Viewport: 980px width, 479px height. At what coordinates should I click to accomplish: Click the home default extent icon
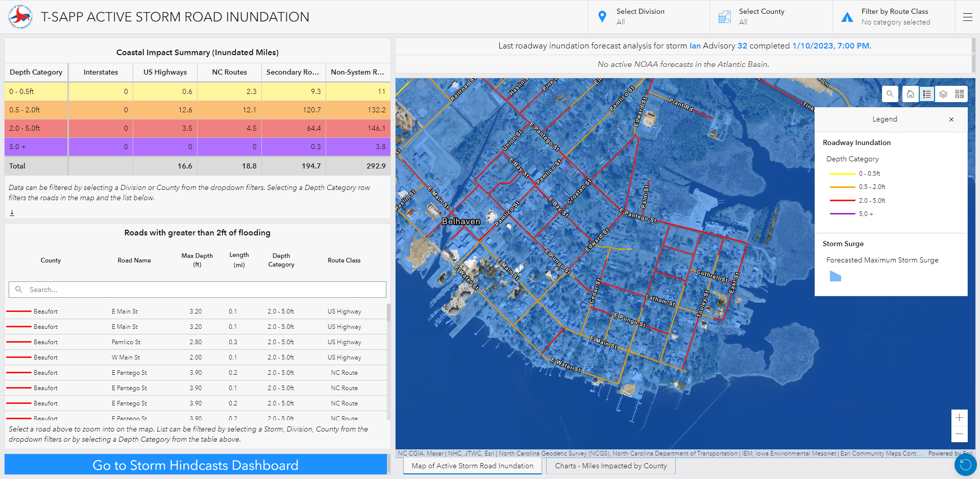[910, 94]
